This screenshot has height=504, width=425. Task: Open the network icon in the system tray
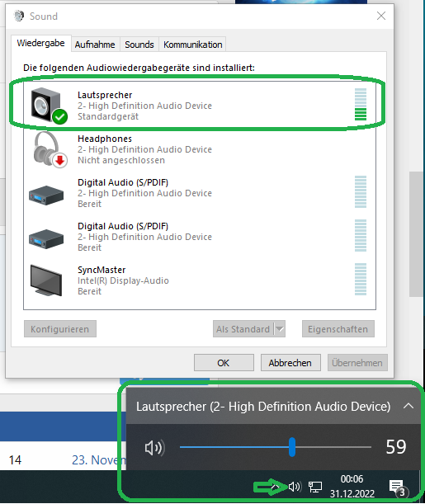[315, 487]
